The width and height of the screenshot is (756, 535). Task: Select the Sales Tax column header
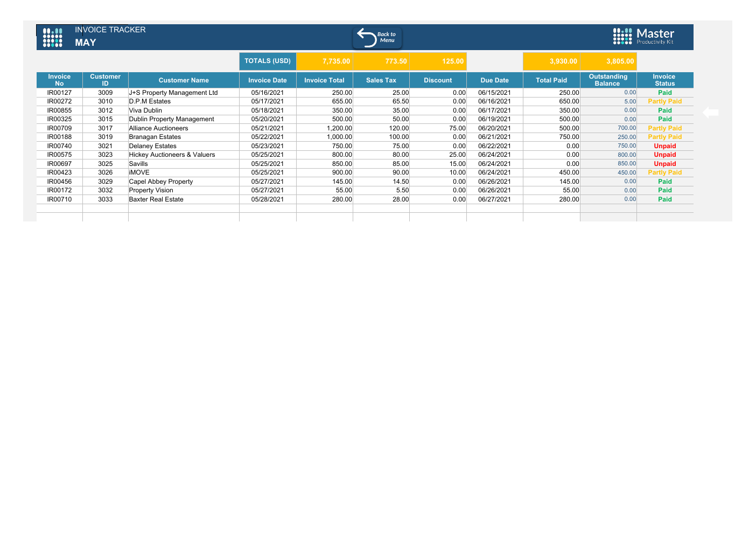pyautogui.click(x=381, y=80)
